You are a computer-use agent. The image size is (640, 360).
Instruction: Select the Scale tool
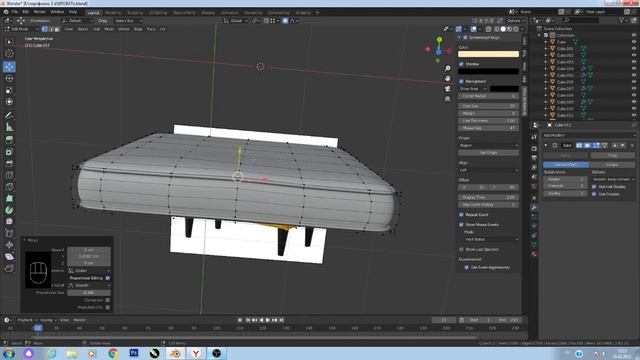pyautogui.click(x=9, y=90)
